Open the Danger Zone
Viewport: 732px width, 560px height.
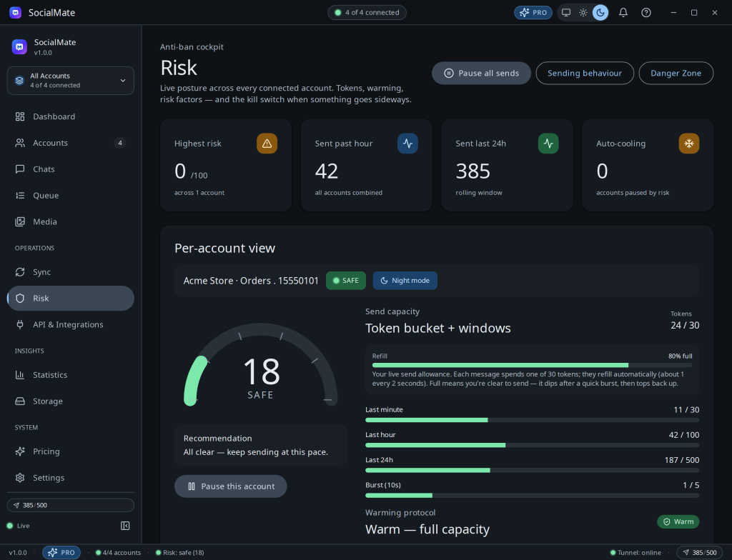point(676,74)
